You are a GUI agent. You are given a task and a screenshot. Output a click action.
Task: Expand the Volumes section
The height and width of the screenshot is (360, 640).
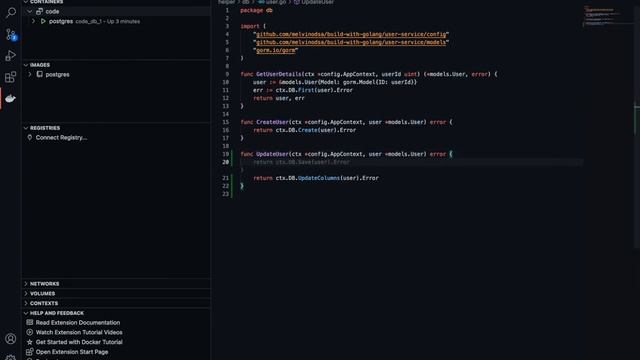(x=26, y=293)
